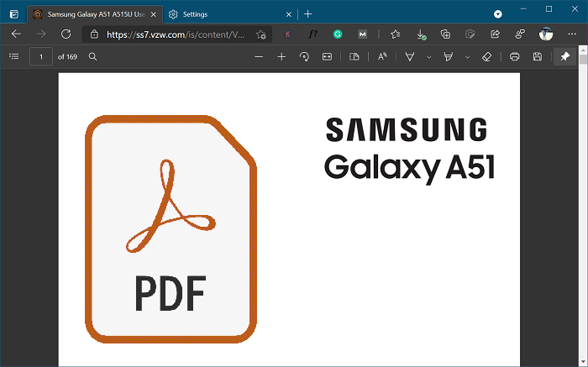Open the Grammarly extension

click(338, 34)
